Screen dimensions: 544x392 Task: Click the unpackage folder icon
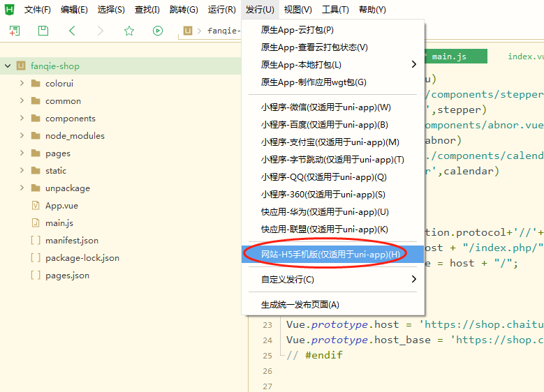(36, 188)
